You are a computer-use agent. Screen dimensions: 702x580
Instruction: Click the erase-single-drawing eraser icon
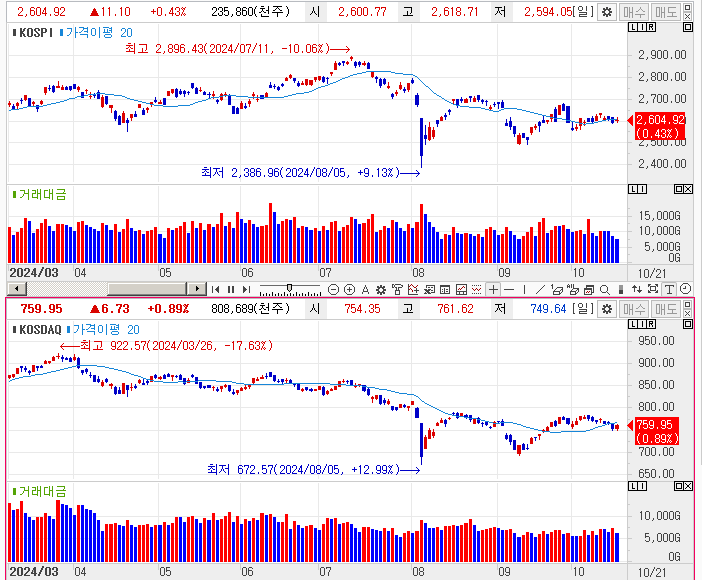pyautogui.click(x=557, y=289)
